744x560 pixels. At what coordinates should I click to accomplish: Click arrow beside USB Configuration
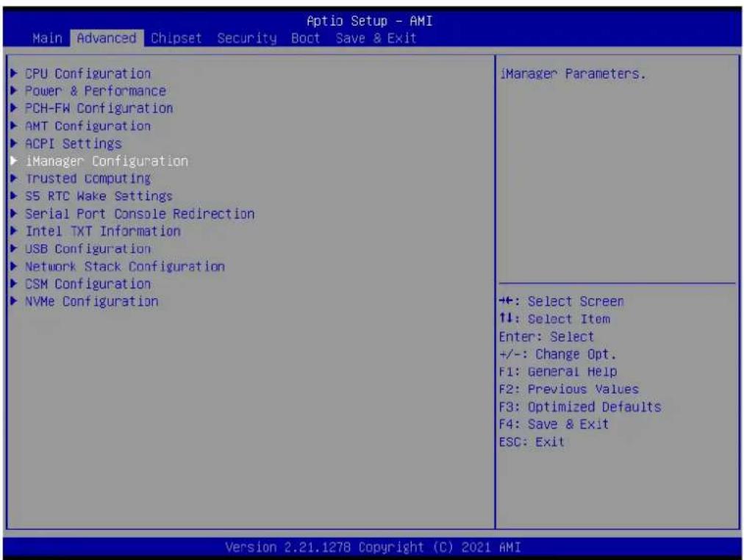pos(14,248)
